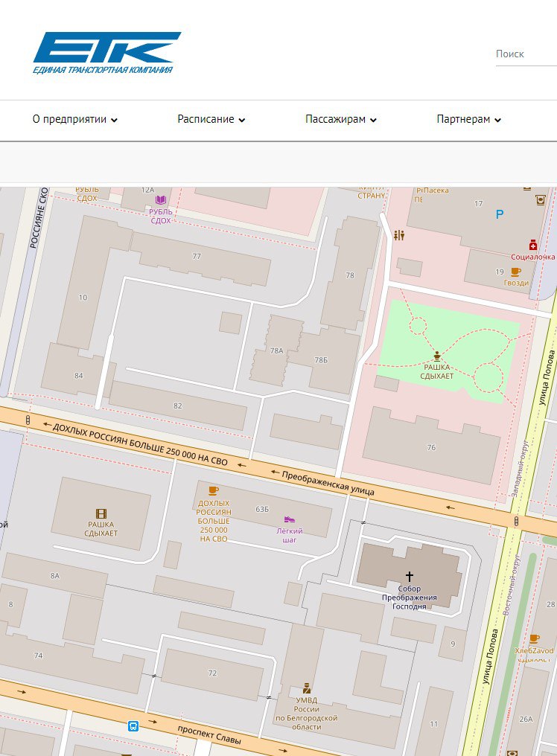Click the Преображенская улица street label
Viewport: 557px width, 756px height.
coord(328,481)
